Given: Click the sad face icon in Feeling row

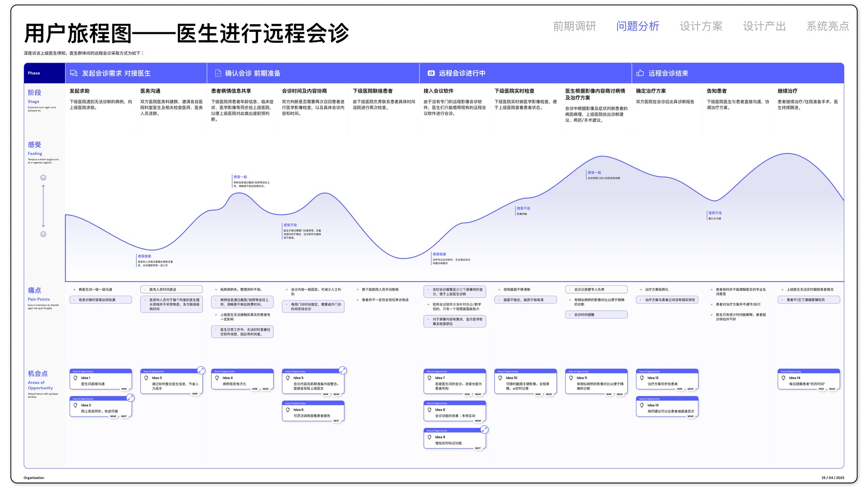Looking at the screenshot, I should 43,234.
